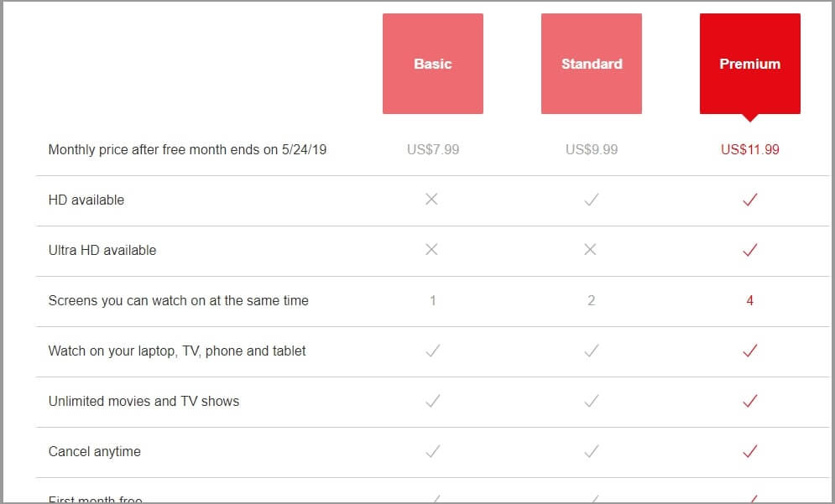The image size is (835, 504).
Task: Click the Standard Unlimited movies checkmark
Action: (x=591, y=401)
